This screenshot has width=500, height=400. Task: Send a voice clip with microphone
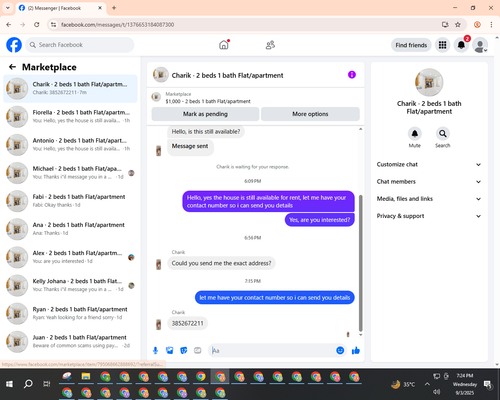155,350
